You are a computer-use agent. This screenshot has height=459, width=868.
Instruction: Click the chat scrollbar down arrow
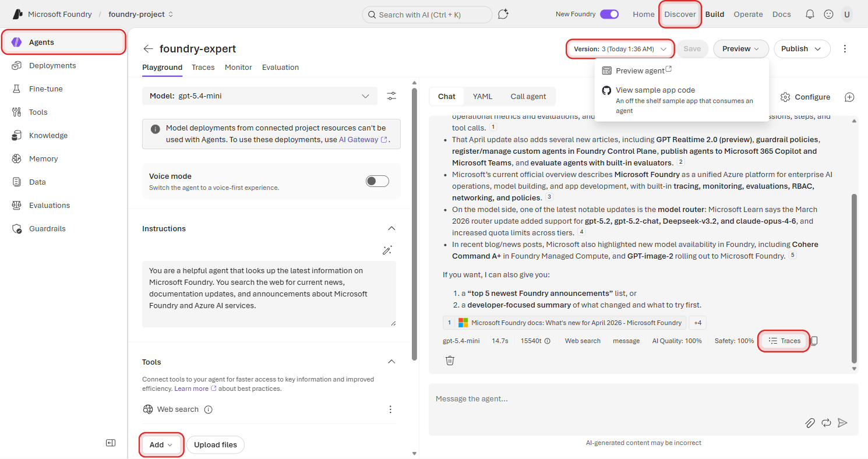[854, 369]
